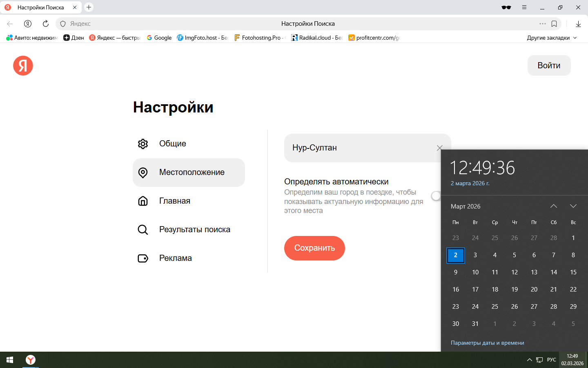Image resolution: width=588 pixels, height=368 pixels.
Task: Switch the РУС keyboard language indicator
Action: (x=552, y=360)
